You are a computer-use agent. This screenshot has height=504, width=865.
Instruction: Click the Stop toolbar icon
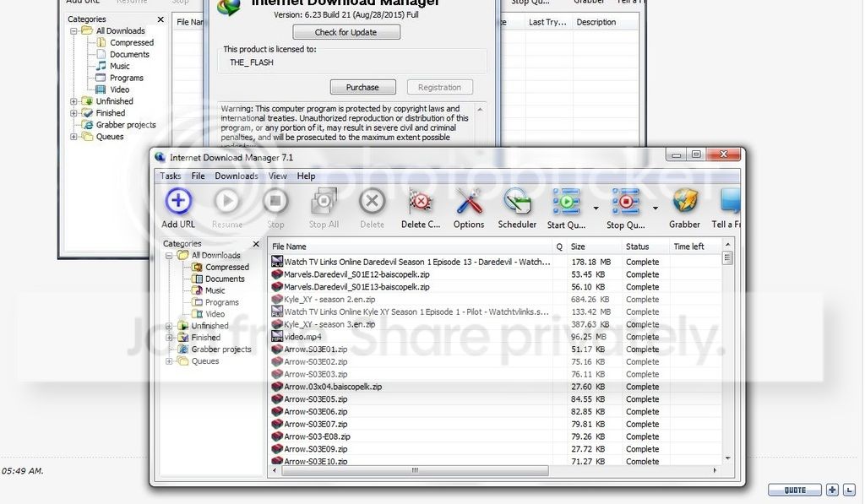275,201
